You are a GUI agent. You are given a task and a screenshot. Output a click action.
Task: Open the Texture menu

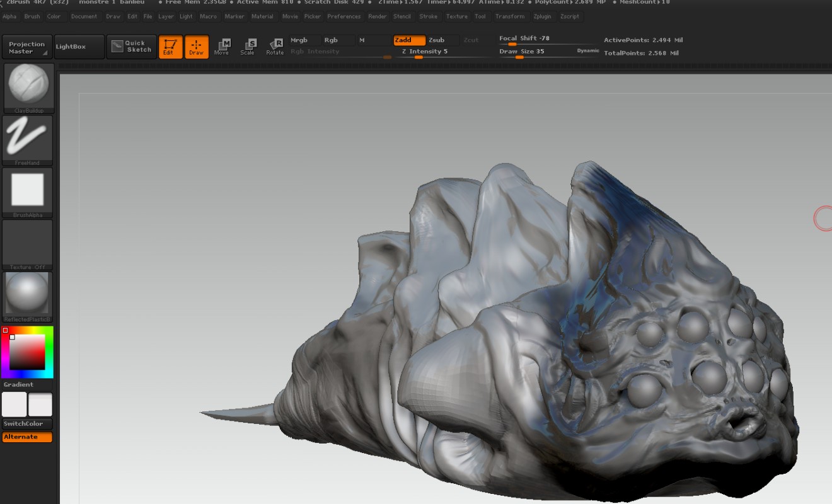point(457,16)
